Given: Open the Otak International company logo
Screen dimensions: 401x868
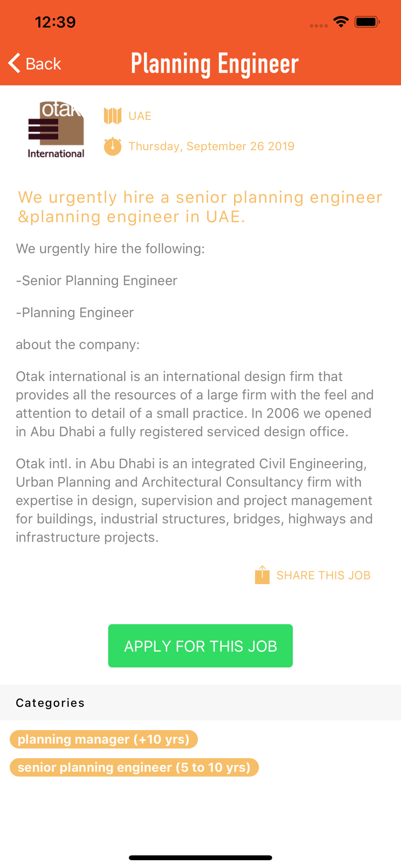Looking at the screenshot, I should pyautogui.click(x=56, y=130).
